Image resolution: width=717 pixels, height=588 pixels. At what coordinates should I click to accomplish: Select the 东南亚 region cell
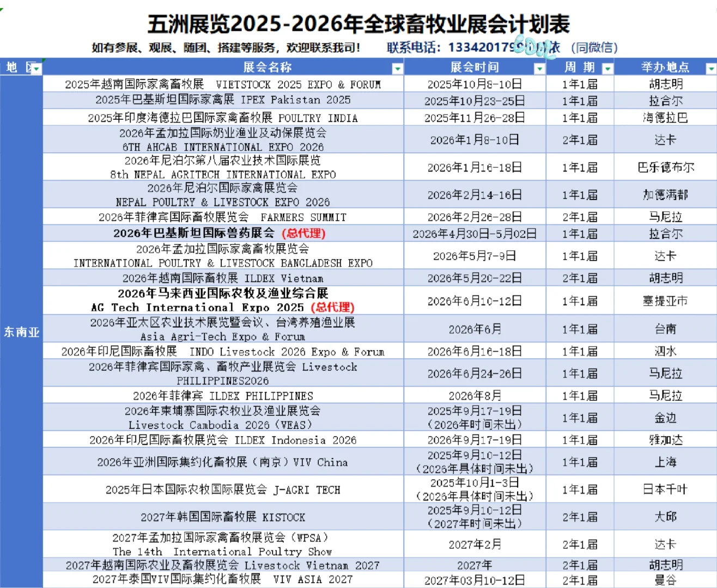pyautogui.click(x=21, y=332)
